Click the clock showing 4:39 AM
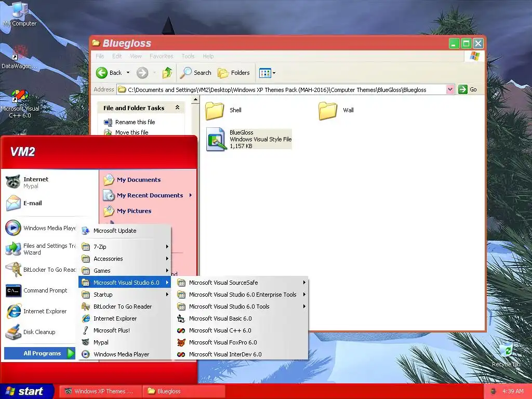This screenshot has width=532, height=399. pyautogui.click(x=513, y=391)
